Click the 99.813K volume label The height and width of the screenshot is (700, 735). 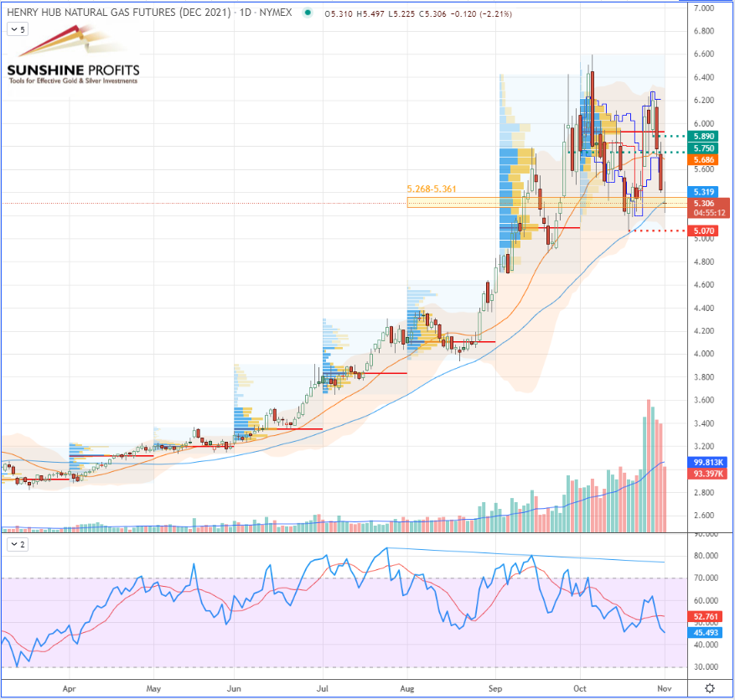[x=708, y=462]
